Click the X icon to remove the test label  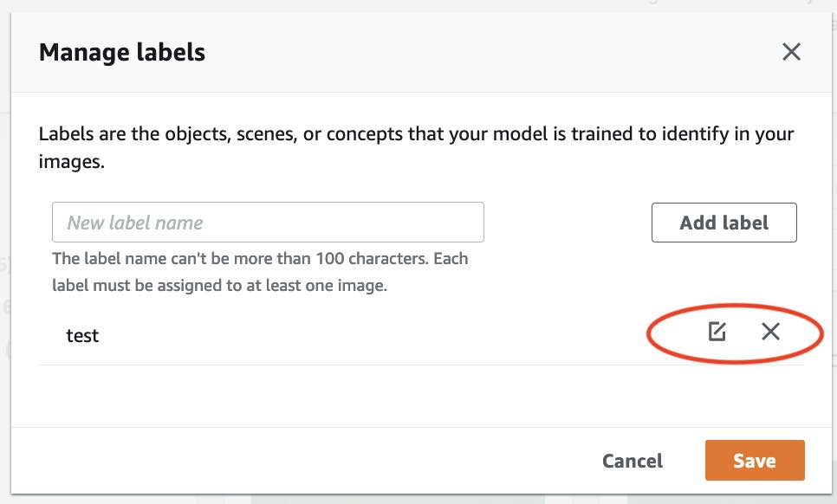[x=770, y=332]
